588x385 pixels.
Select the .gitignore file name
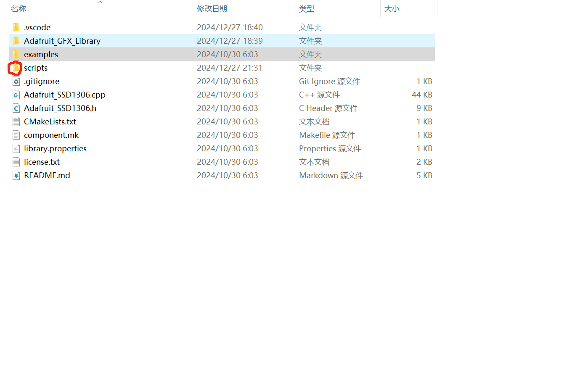pos(42,81)
